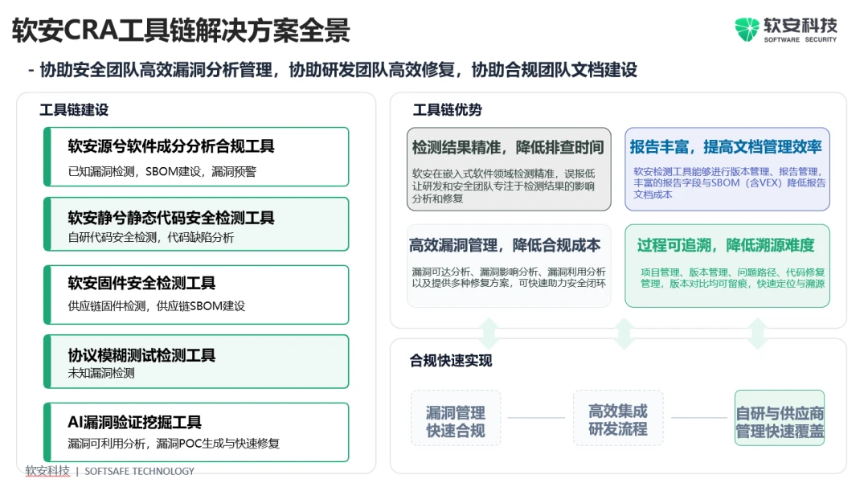Viewport: 868px width, 483px height.
Task: Click description starting with 项目管理、版本管理、问题路径
Action: click(x=733, y=278)
